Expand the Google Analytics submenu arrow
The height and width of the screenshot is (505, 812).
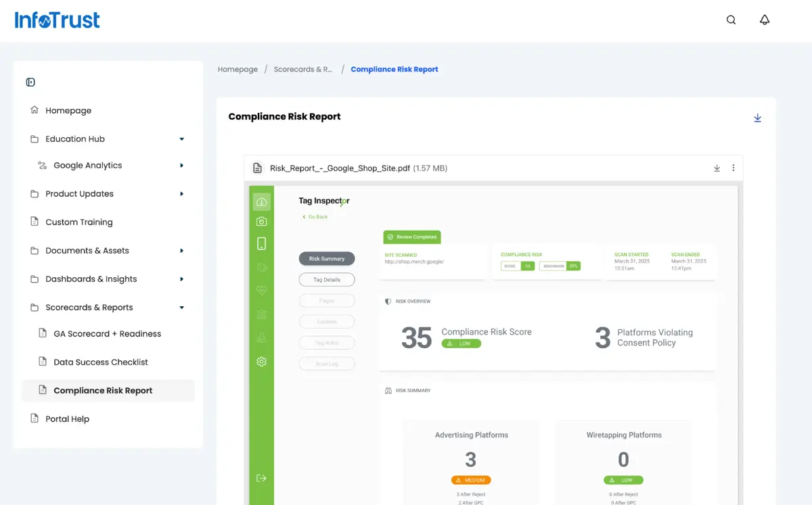(181, 166)
